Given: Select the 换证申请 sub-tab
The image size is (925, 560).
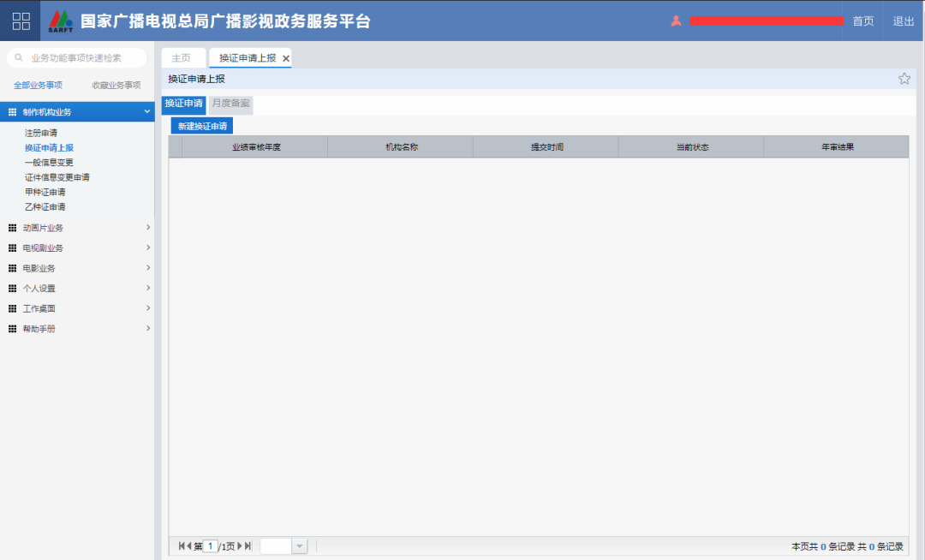Looking at the screenshot, I should click(x=183, y=104).
